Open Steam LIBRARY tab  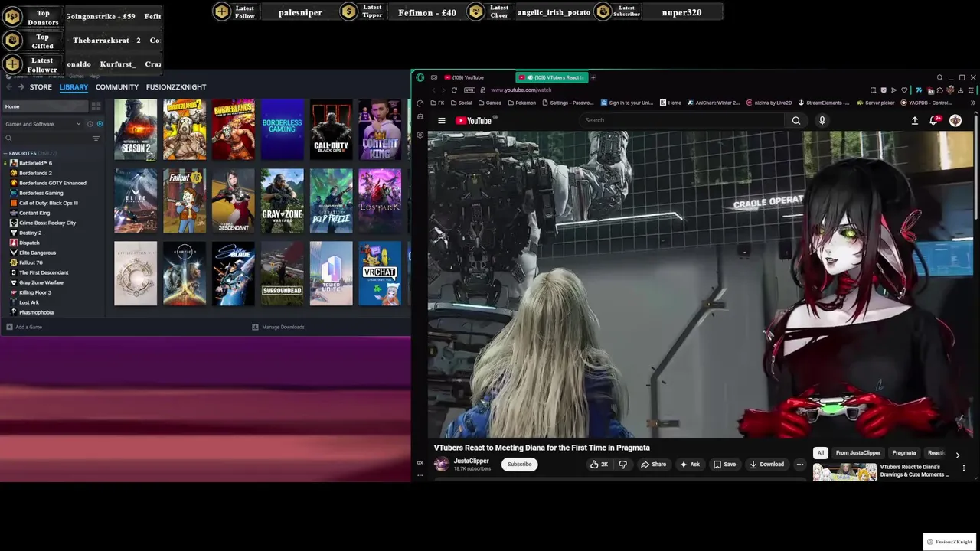[x=73, y=87]
